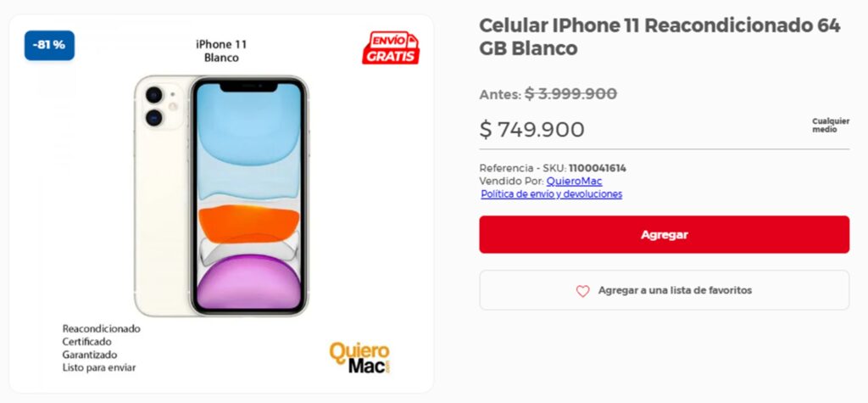Open the QuieroMac seller link
The image size is (868, 403).
(574, 182)
